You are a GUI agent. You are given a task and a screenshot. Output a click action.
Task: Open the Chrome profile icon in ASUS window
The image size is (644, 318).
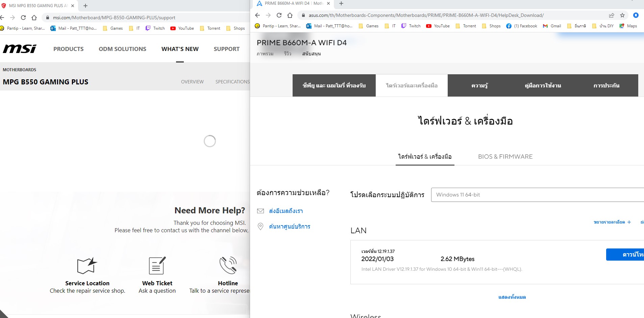coord(636,15)
